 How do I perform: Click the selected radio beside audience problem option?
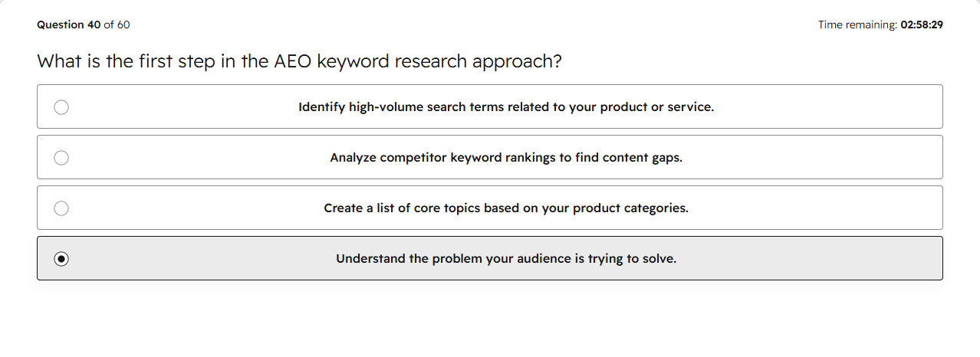coord(61,259)
